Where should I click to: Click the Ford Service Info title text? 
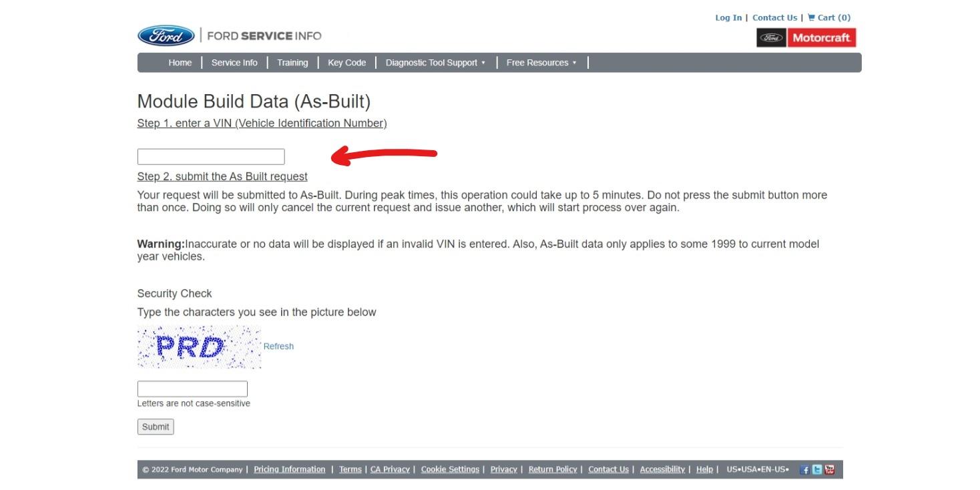point(264,36)
